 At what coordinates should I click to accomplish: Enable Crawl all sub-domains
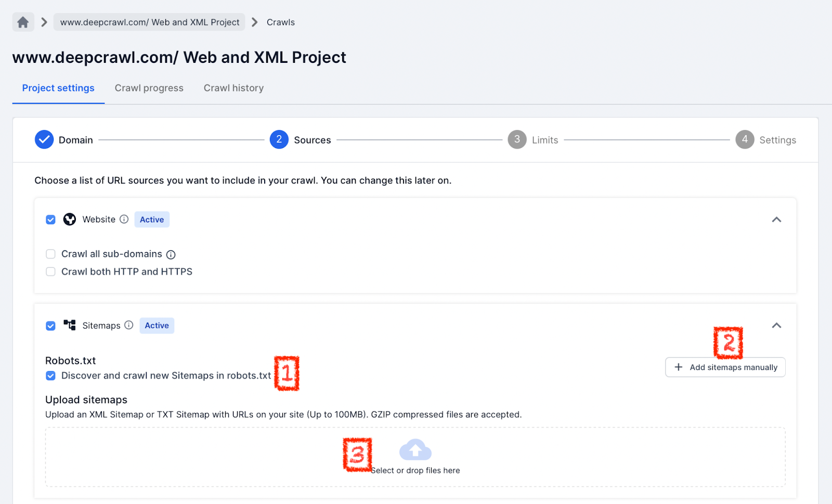50,254
